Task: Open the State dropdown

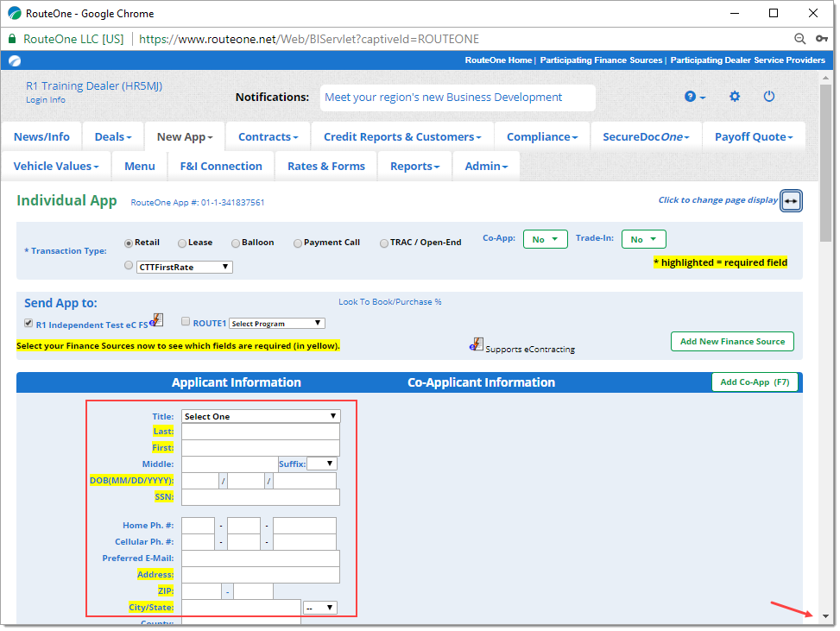Action: pos(319,608)
